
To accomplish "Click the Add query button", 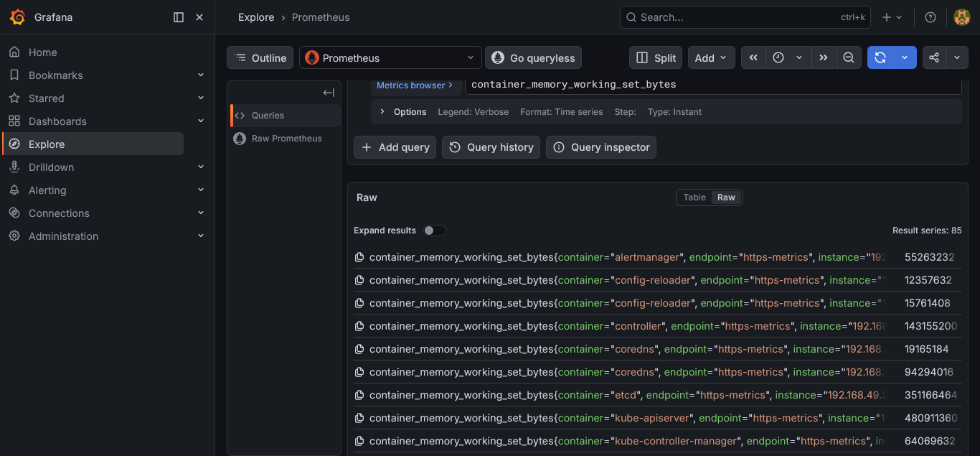I will coord(395,147).
